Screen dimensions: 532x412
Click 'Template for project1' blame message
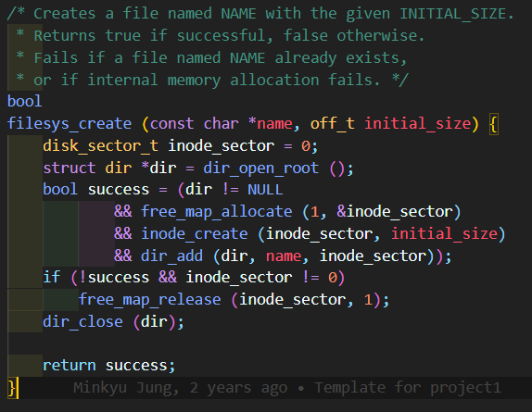click(x=408, y=388)
